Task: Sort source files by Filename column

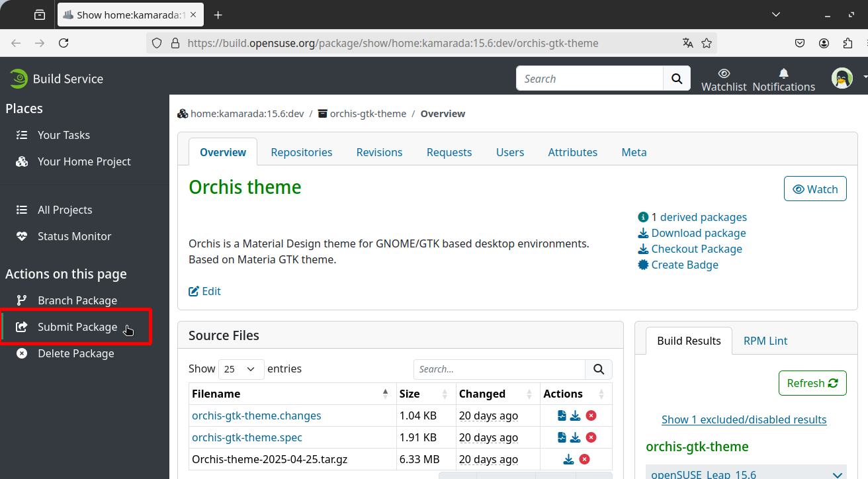Action: click(292, 394)
